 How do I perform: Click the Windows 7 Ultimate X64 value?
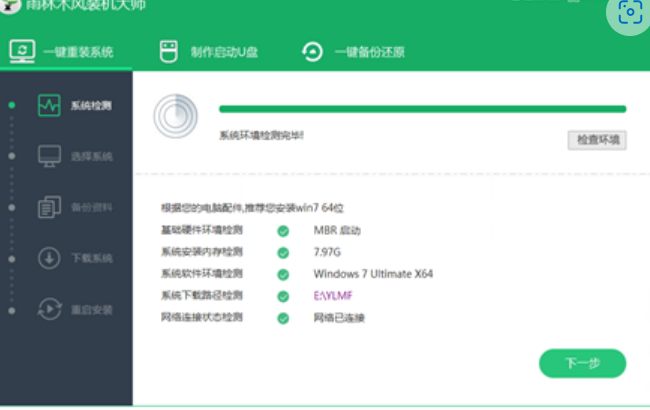(373, 274)
